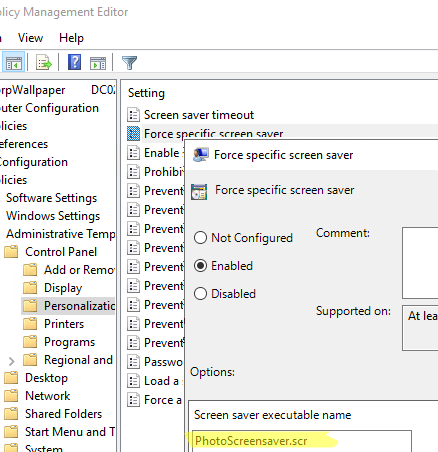The width and height of the screenshot is (438, 452).
Task: Select the User Configuration tree node
Action: click(x=34, y=162)
